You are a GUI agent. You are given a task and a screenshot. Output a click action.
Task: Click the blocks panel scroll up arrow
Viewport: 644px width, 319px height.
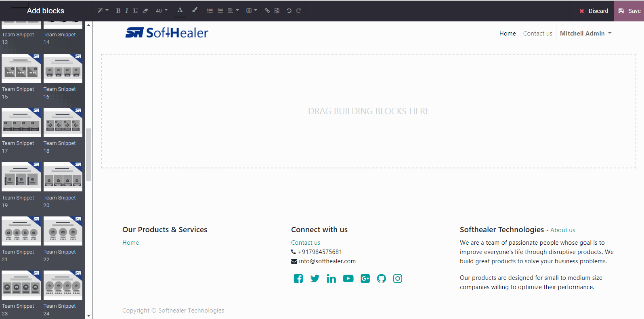pos(89,25)
